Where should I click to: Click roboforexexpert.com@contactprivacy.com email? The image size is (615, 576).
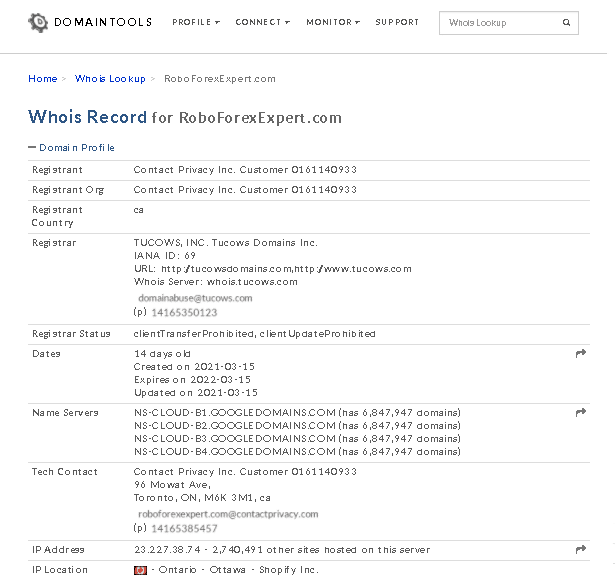pos(228,514)
